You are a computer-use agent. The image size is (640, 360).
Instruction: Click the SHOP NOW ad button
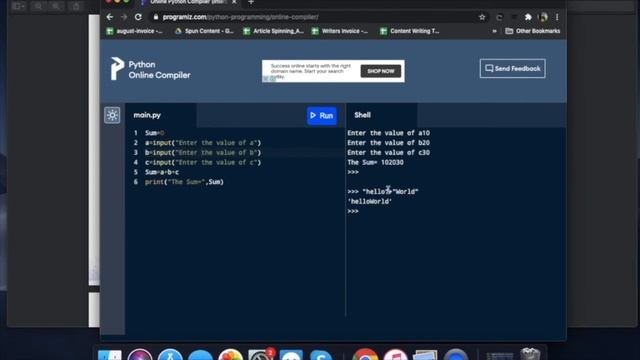point(380,71)
